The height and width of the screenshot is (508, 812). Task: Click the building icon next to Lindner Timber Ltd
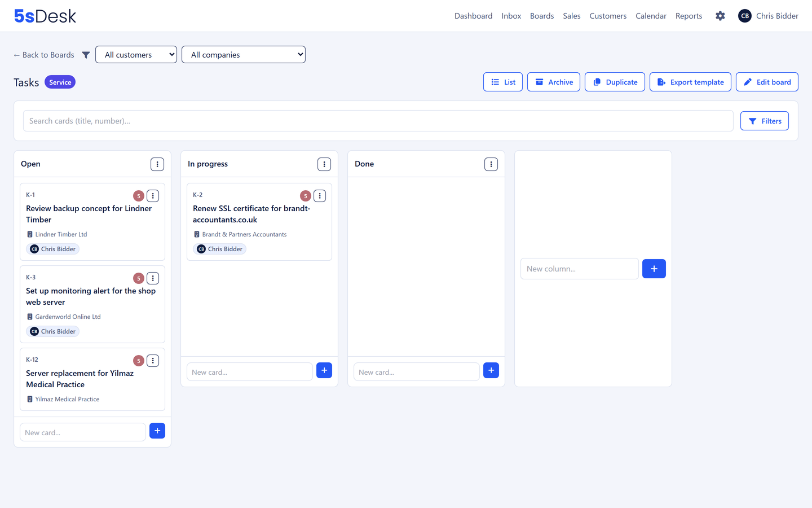[x=30, y=234]
